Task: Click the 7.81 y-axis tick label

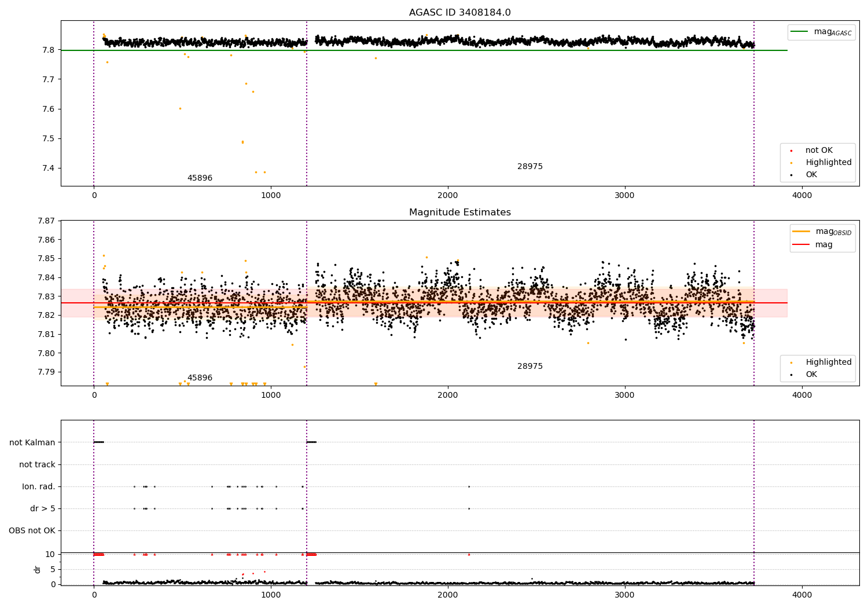Action: tap(46, 335)
